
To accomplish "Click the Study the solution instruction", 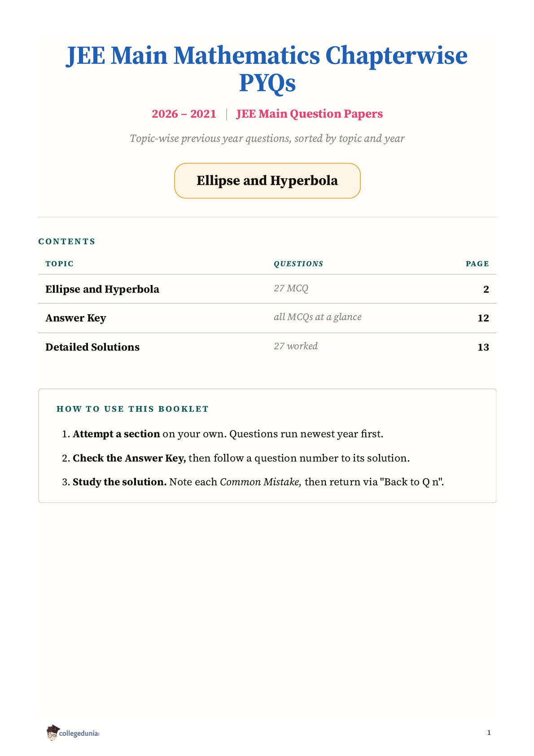I will [x=253, y=482].
